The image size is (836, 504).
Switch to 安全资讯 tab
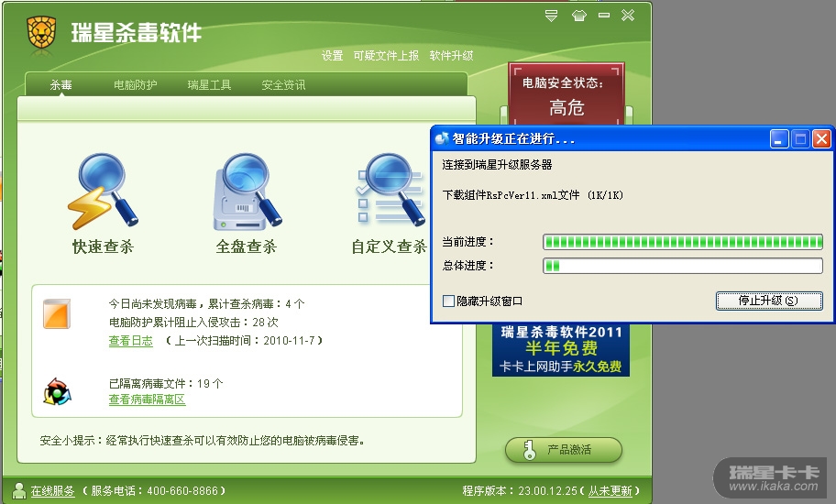tap(283, 84)
